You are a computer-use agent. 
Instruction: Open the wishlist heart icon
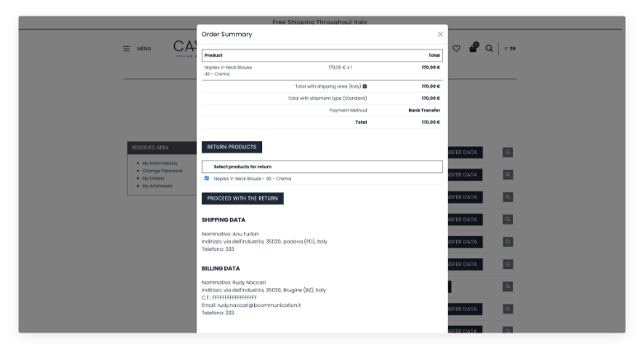tap(456, 49)
